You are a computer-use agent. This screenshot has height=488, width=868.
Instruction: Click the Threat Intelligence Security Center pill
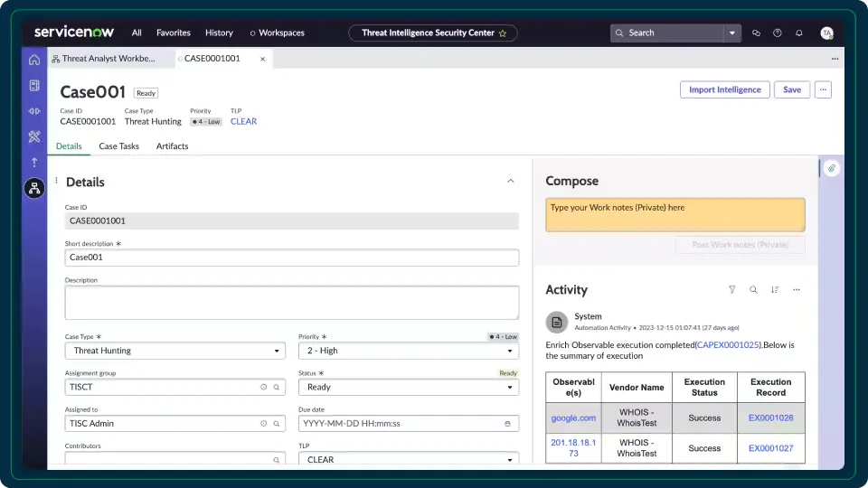(x=433, y=33)
